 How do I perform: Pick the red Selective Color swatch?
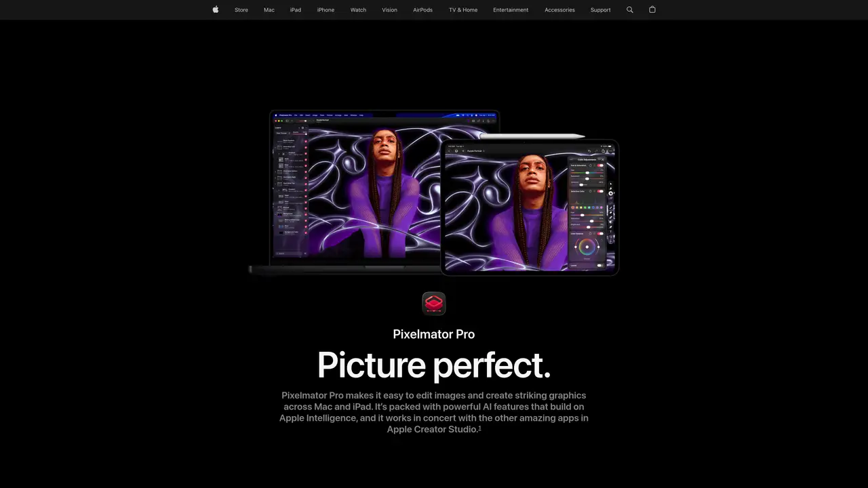click(573, 207)
